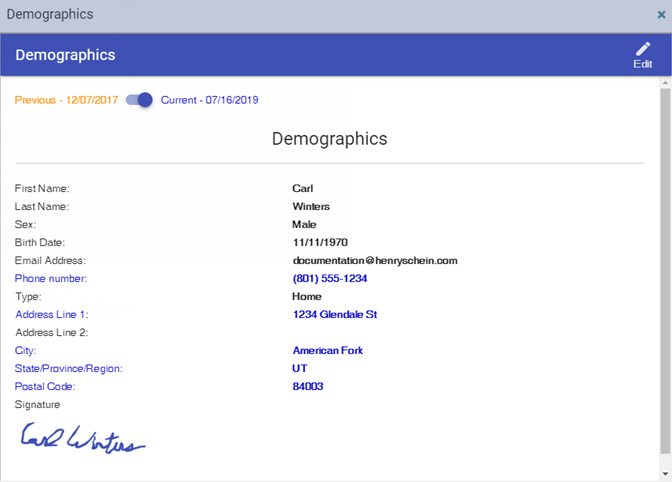Click the scrollbar up arrow
This screenshot has width=672, height=482.
665,87
